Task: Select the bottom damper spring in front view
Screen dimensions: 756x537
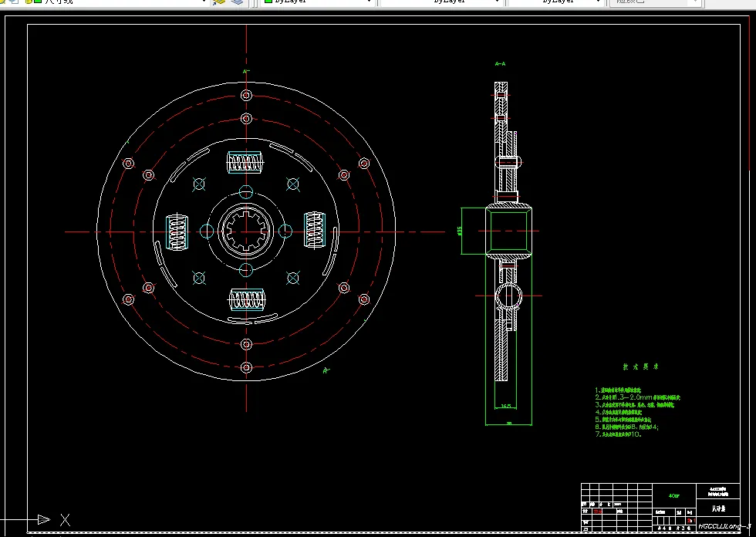Action: [246, 300]
